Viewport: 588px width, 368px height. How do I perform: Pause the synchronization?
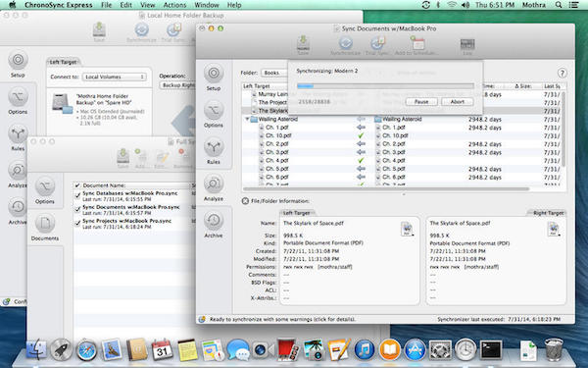point(421,102)
